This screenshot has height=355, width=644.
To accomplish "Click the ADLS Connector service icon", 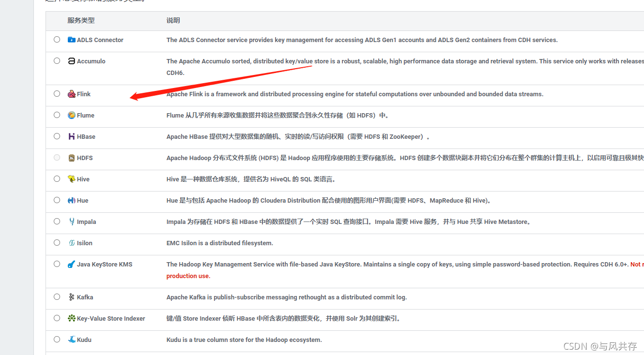I will tap(72, 40).
